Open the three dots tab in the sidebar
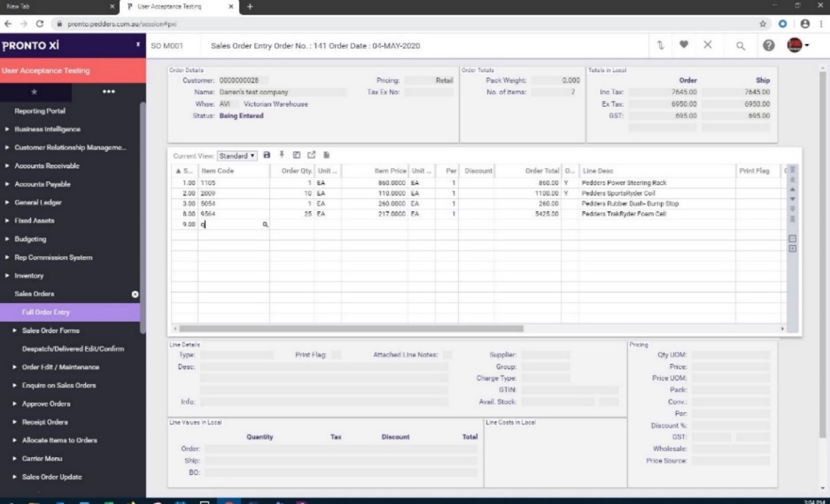This screenshot has width=830, height=504. [108, 91]
